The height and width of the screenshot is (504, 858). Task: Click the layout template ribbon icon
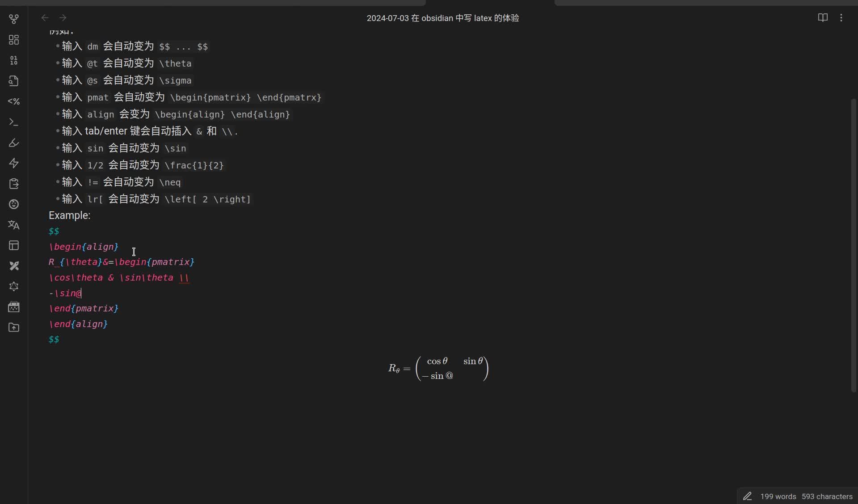point(14,245)
